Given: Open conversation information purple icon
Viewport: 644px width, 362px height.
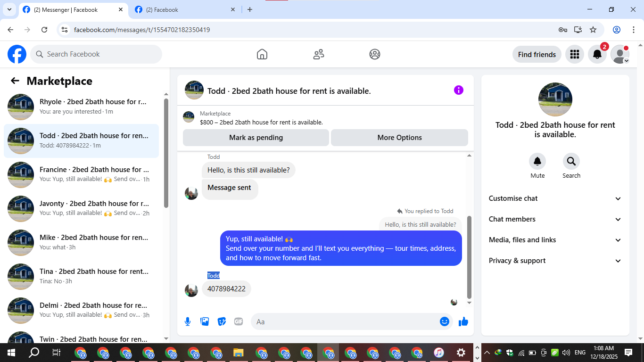Looking at the screenshot, I should (x=459, y=90).
